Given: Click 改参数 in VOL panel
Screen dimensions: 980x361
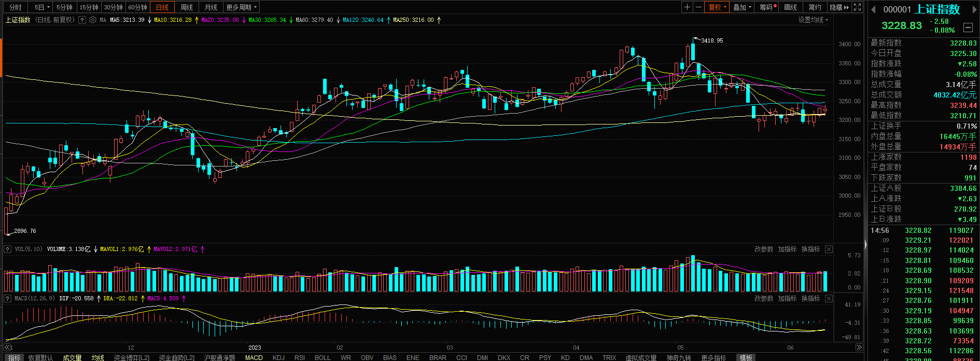Looking at the screenshot, I should [x=764, y=249].
